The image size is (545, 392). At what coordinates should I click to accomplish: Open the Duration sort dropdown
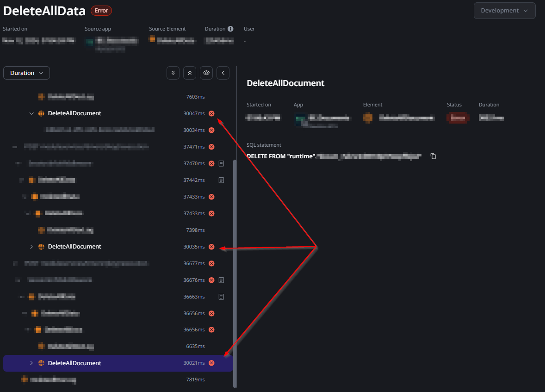(x=26, y=73)
